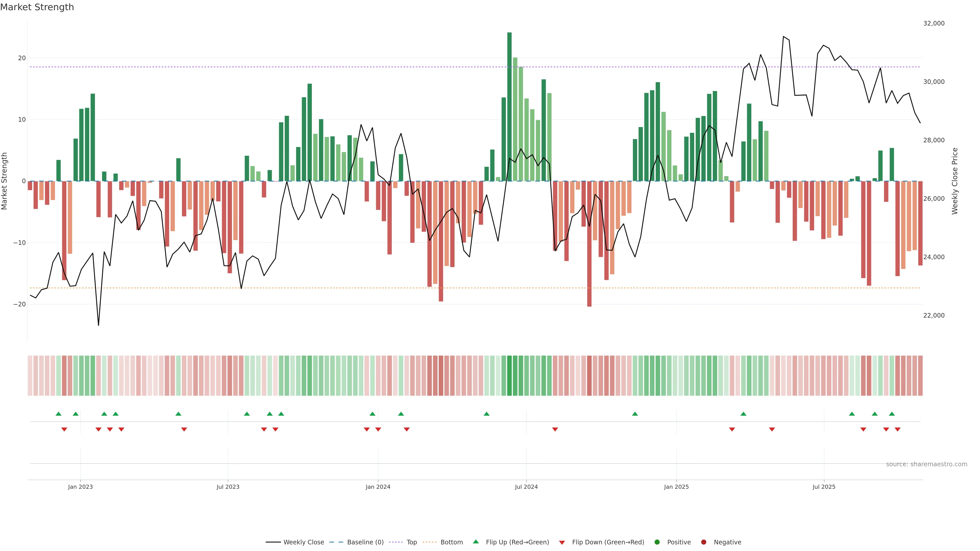
Task: Click flip-up triangle marker near Jul 2024
Action: 487,414
